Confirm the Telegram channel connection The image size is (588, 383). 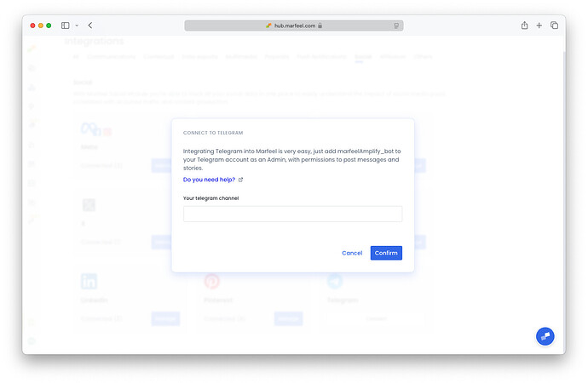coord(386,253)
